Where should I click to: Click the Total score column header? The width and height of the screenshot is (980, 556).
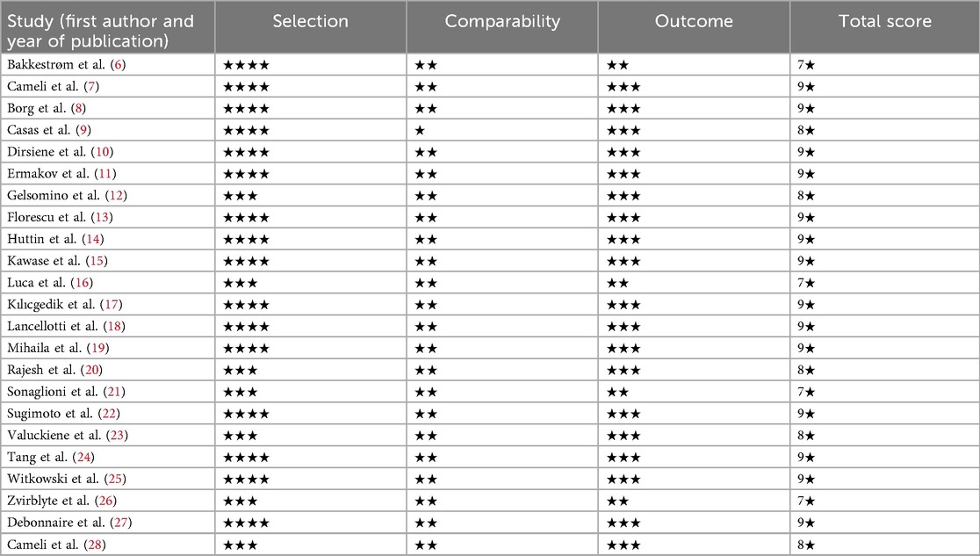pos(884,22)
